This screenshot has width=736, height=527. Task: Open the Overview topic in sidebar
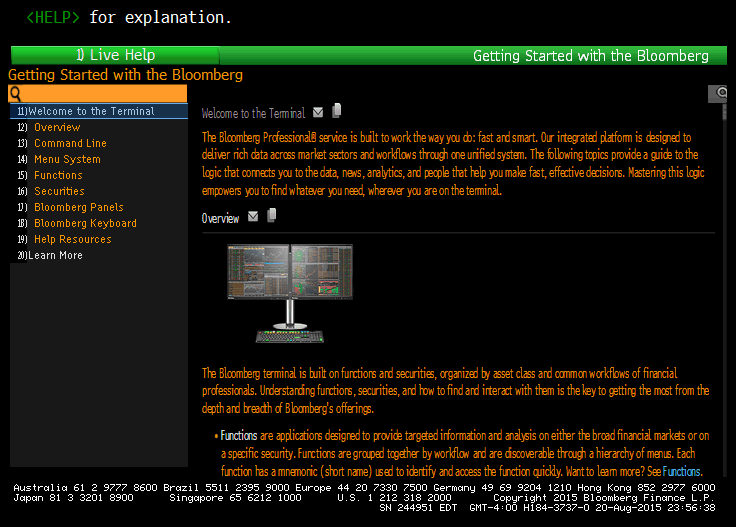(57, 127)
